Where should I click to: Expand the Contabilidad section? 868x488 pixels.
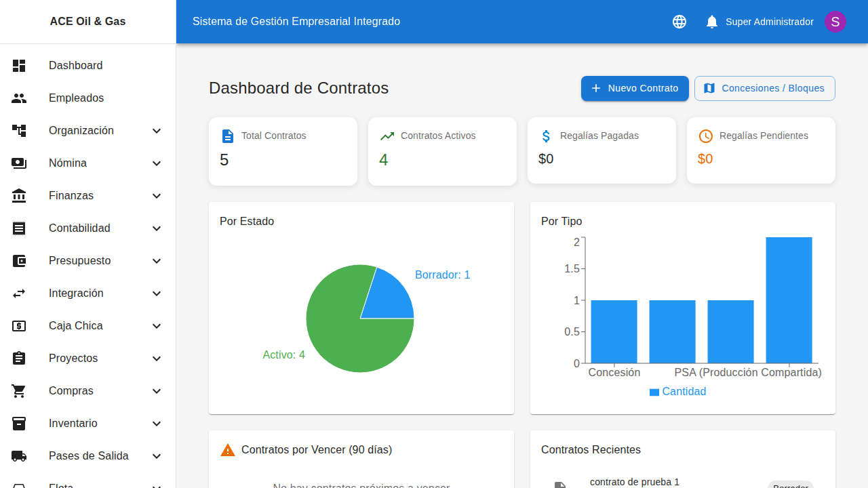pos(157,228)
